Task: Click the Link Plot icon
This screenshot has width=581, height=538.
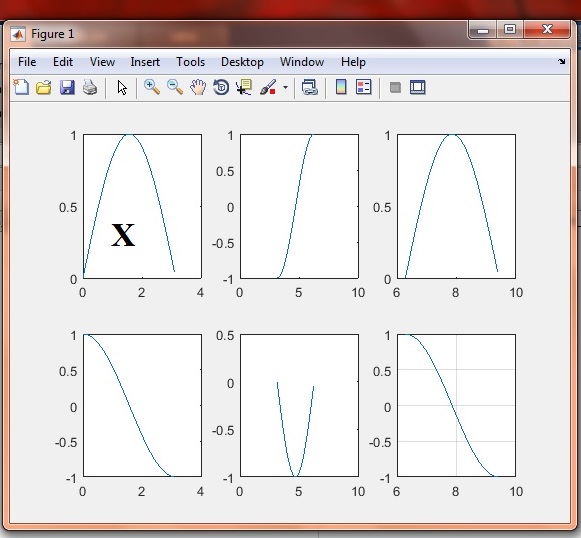Action: tap(310, 87)
